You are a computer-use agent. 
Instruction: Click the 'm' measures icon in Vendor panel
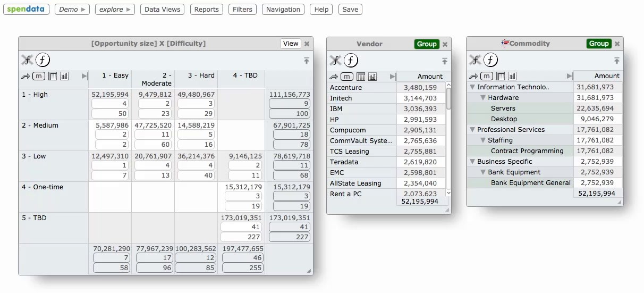point(347,77)
